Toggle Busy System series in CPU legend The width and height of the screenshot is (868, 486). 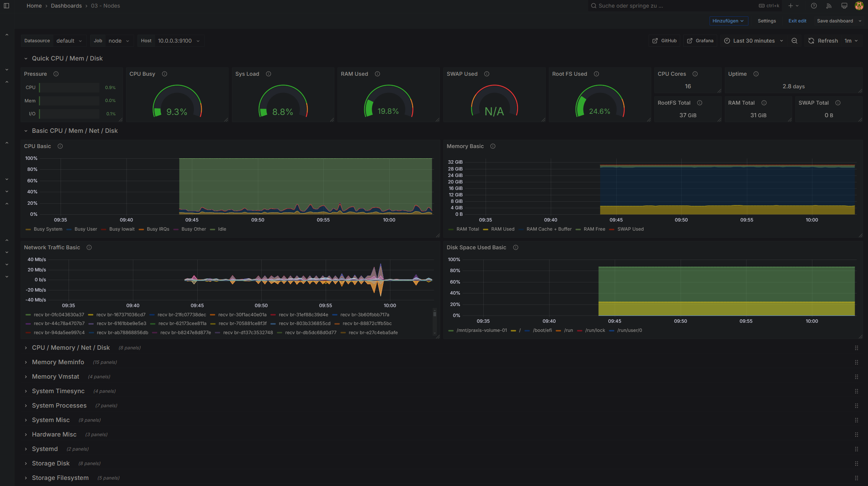[x=48, y=229]
